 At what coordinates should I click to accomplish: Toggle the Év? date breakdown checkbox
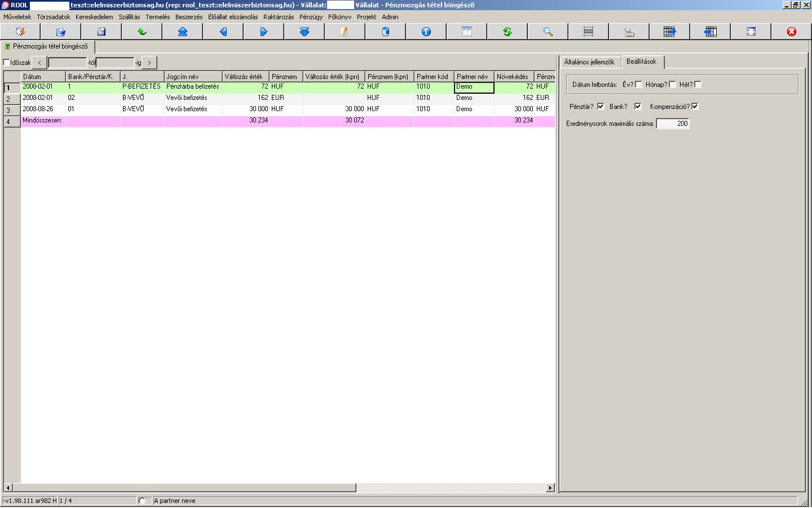pos(639,85)
